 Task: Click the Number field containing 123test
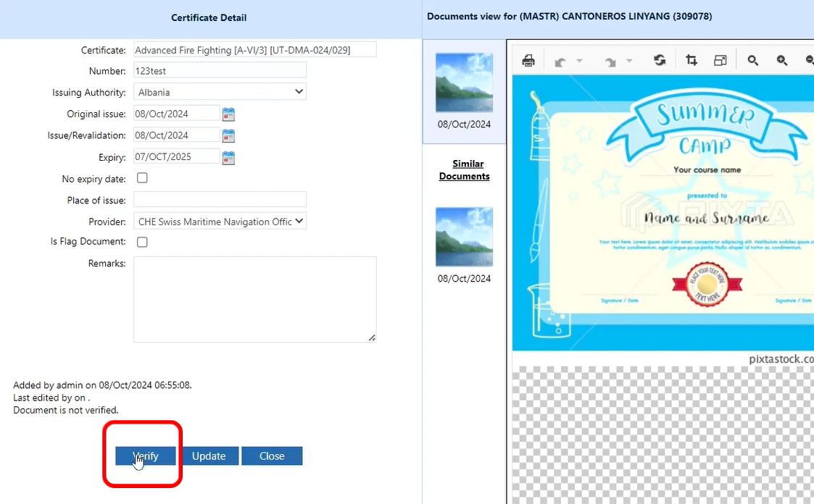coord(220,70)
